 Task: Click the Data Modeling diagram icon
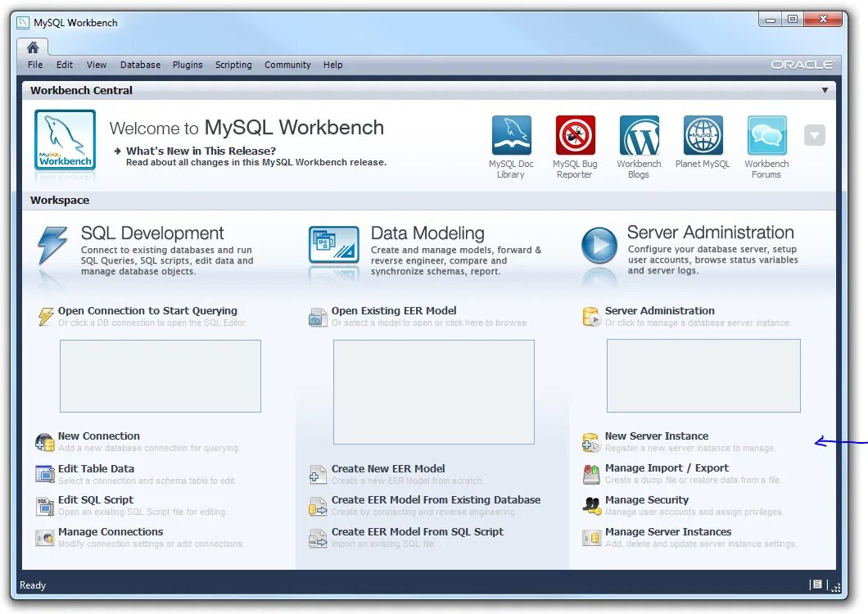coord(334,245)
